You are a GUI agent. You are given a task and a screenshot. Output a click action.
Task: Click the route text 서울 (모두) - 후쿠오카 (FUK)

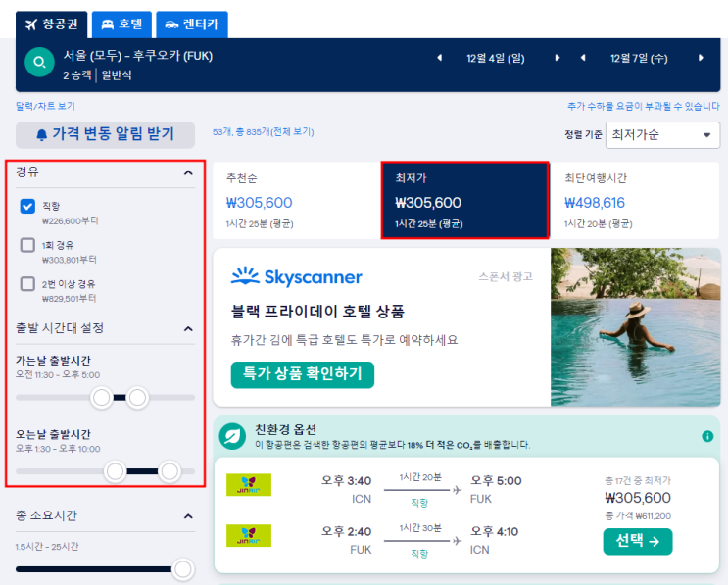[138, 56]
